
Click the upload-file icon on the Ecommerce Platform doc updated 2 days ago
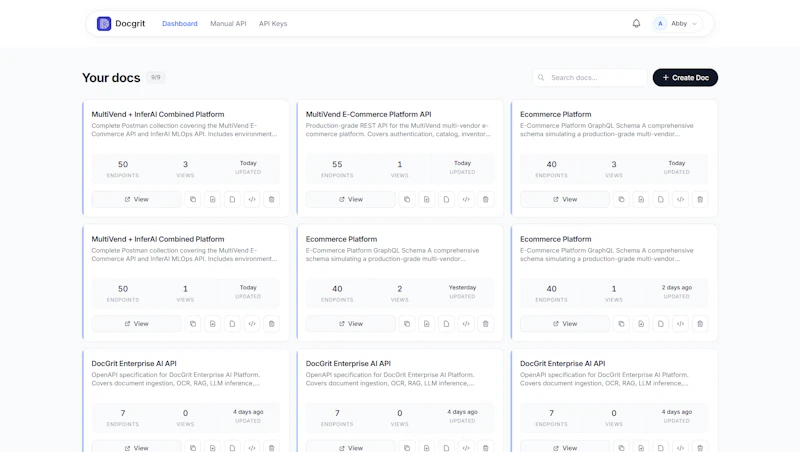pos(641,324)
